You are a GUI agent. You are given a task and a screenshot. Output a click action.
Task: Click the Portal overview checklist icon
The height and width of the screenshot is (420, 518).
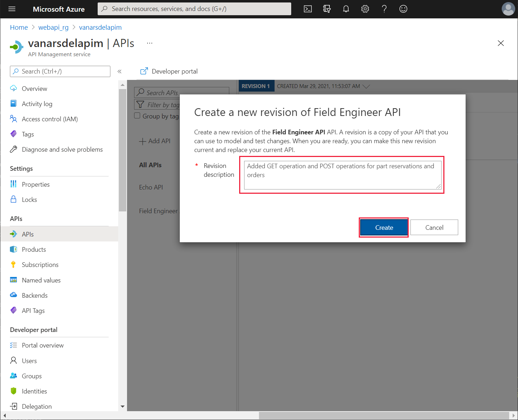[x=13, y=345]
